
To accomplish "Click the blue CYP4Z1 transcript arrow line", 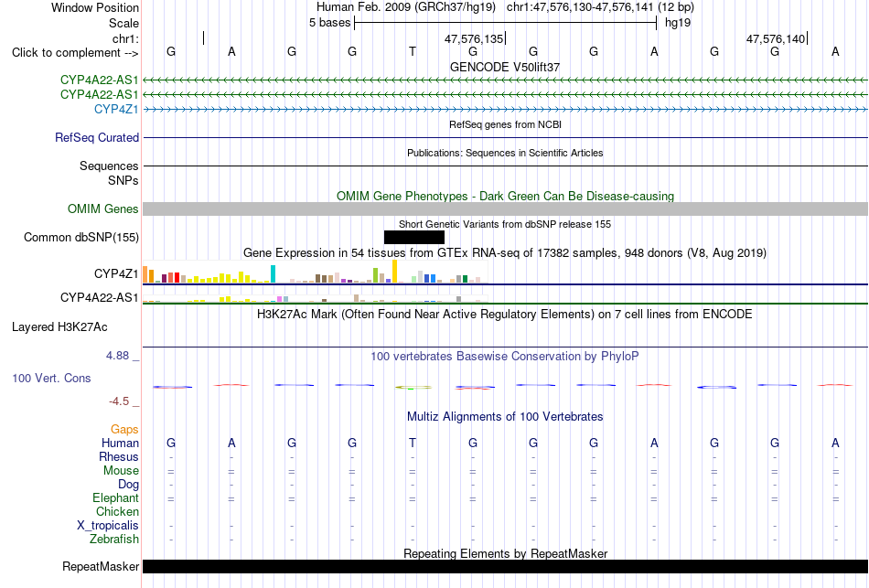I will 506,109.
